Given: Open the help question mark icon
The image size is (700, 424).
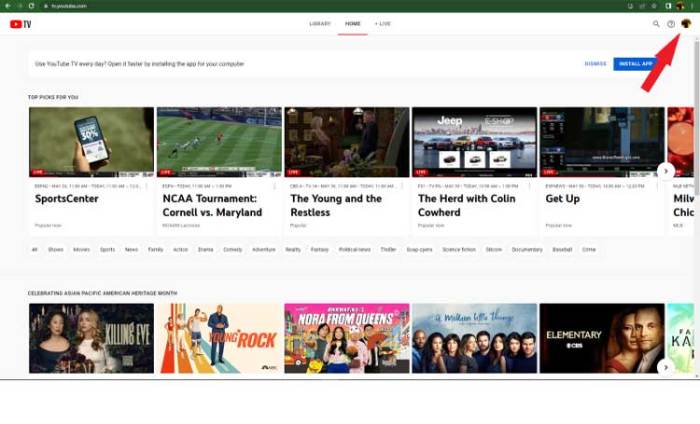Looking at the screenshot, I should 671,24.
